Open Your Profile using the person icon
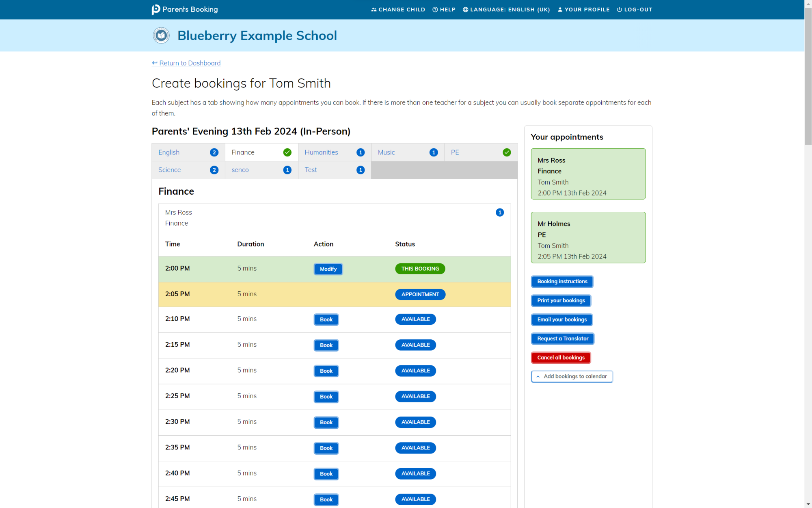The width and height of the screenshot is (812, 508). click(560, 9)
